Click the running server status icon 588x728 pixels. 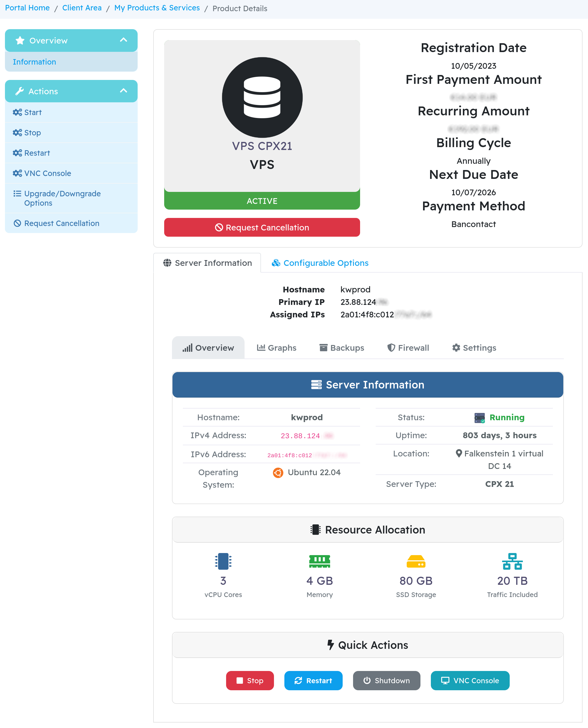pyautogui.click(x=480, y=418)
